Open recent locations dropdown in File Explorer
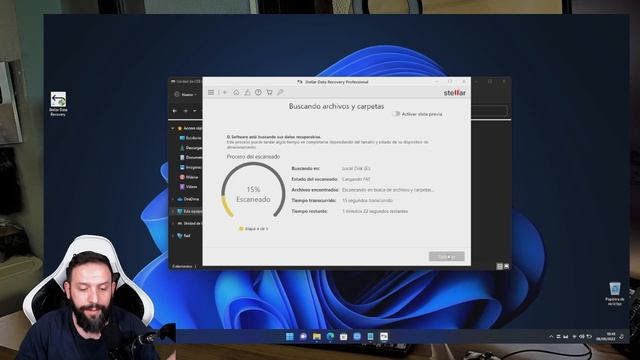 [x=195, y=111]
